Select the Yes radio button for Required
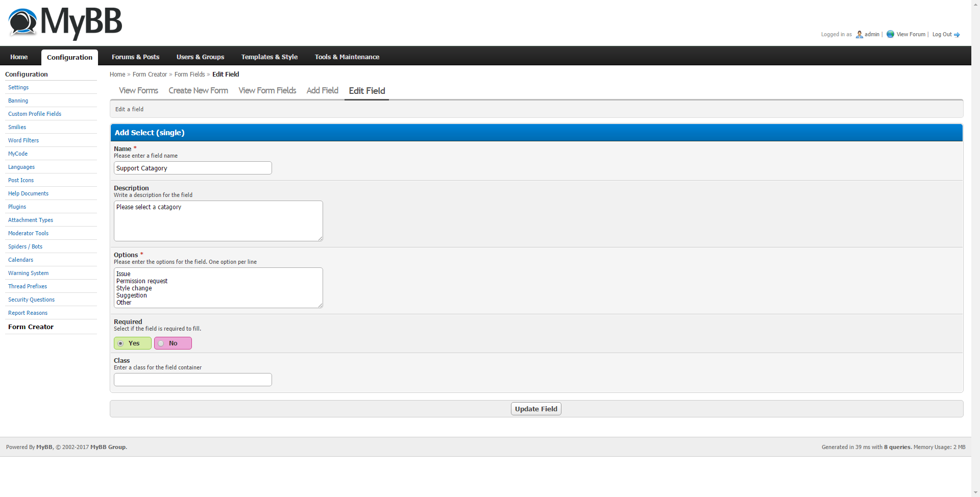The image size is (980, 497). 121,343
